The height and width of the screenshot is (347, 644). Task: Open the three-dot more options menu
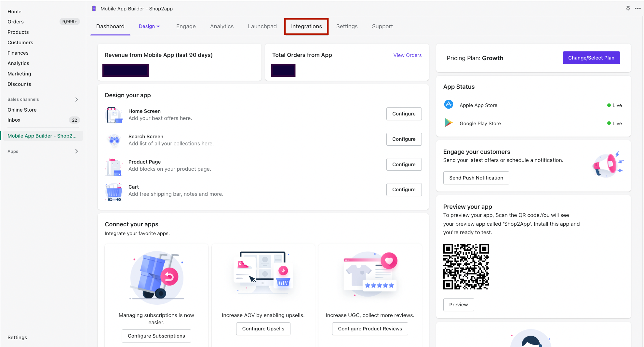(x=638, y=8)
